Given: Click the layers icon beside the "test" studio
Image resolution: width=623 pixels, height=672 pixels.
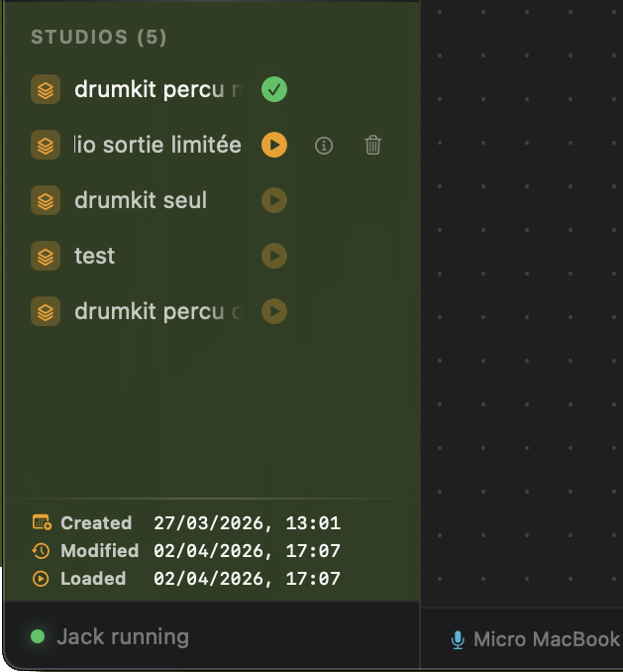Looking at the screenshot, I should click(x=45, y=256).
